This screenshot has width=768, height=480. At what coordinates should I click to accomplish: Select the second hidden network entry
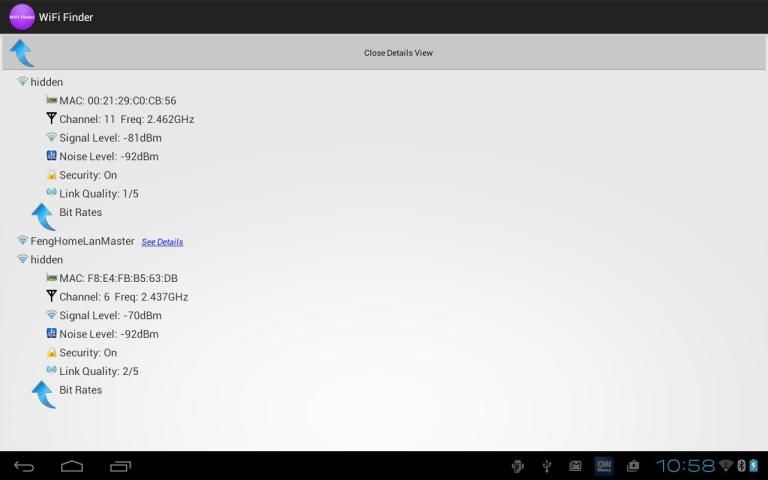[46, 260]
